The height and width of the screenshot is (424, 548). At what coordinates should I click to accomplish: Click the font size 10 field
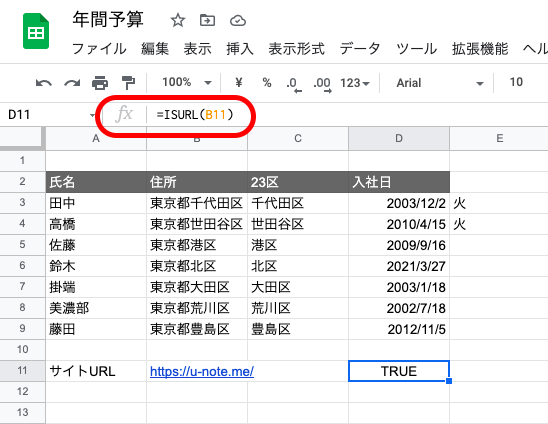(516, 82)
